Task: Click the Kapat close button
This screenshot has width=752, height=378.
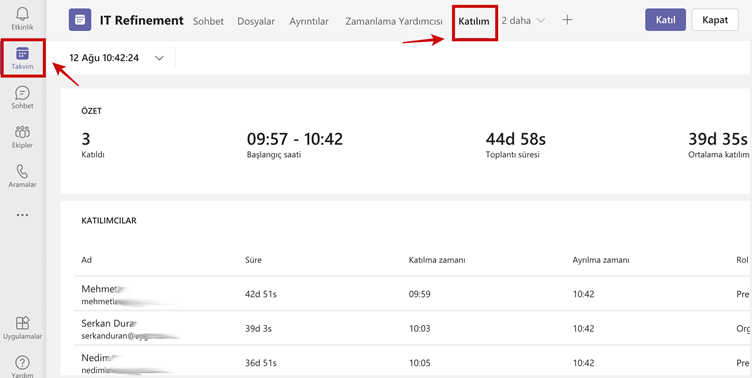Action: click(x=715, y=20)
